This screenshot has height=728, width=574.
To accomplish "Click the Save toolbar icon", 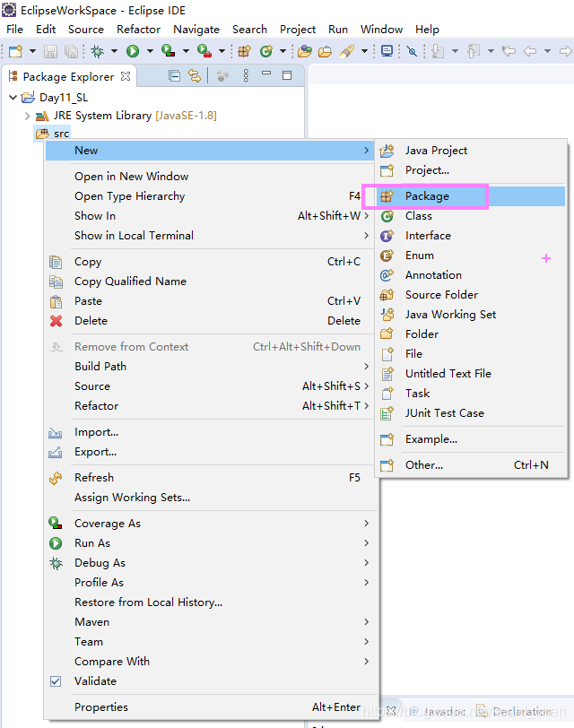I will [50, 50].
